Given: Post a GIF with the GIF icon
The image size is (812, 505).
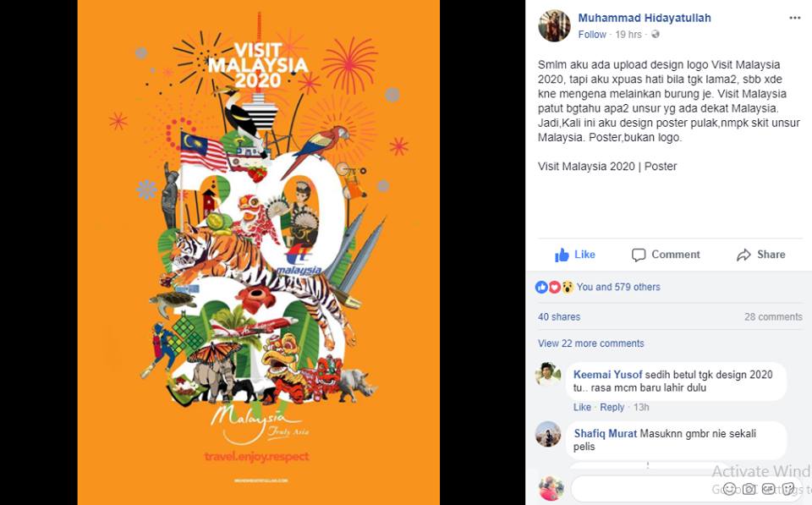Looking at the screenshot, I should coord(769,488).
